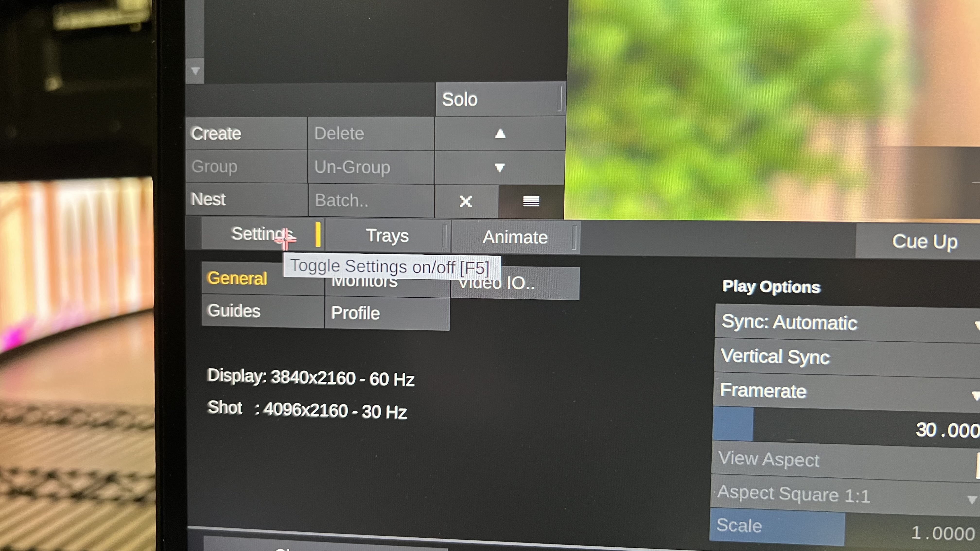Click the hamburger menu icon
Viewport: 980px width, 551px height.
tap(531, 200)
